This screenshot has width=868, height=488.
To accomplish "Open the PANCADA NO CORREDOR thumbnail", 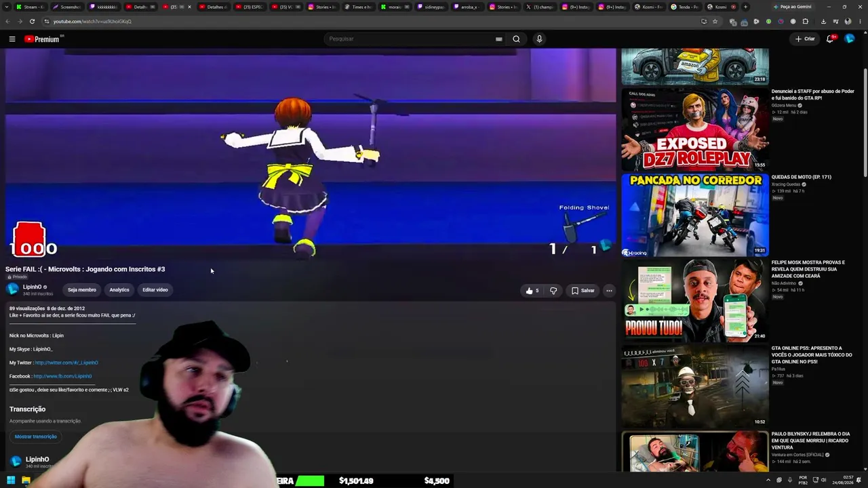I will pyautogui.click(x=695, y=215).
